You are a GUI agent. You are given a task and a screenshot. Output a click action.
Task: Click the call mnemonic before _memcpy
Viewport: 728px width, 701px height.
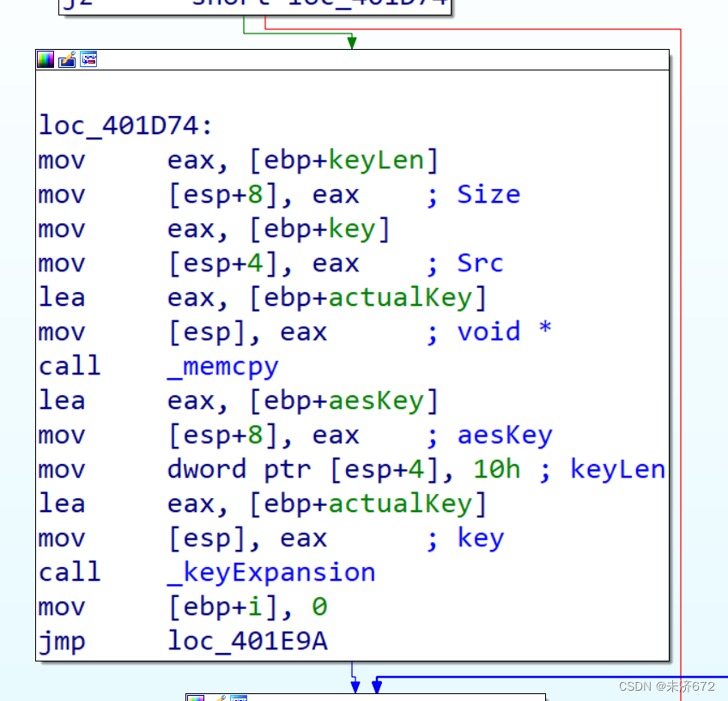pos(70,367)
